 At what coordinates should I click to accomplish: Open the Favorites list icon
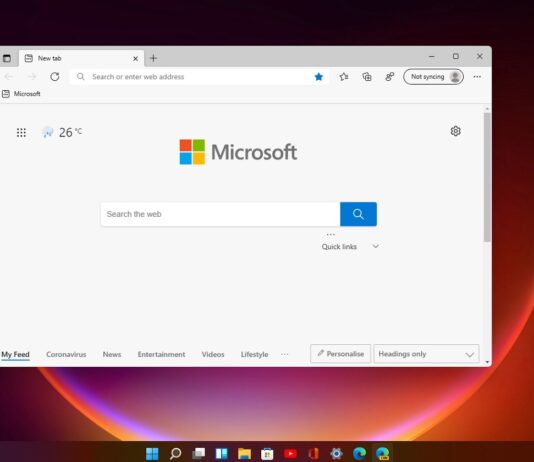pos(344,77)
